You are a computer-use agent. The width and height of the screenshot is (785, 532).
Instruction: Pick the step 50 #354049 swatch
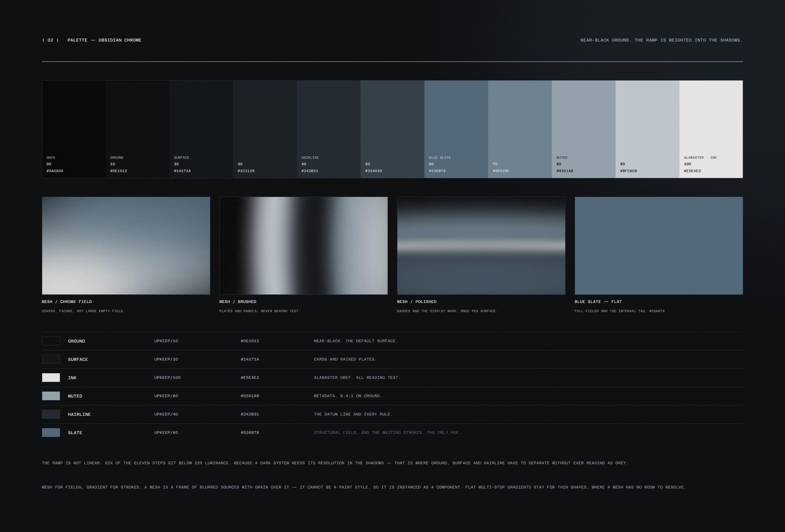coord(392,129)
